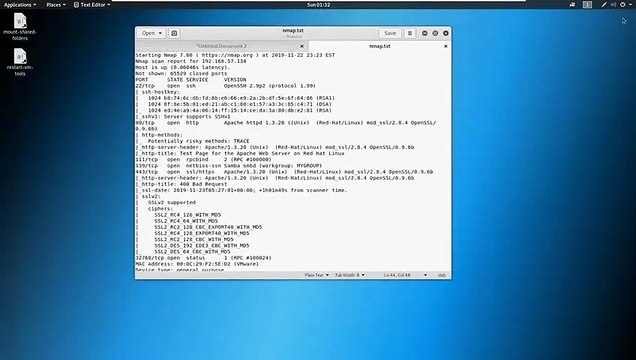Click the screen recording icon in the top bar
The image size is (636, 360).
point(572,5)
